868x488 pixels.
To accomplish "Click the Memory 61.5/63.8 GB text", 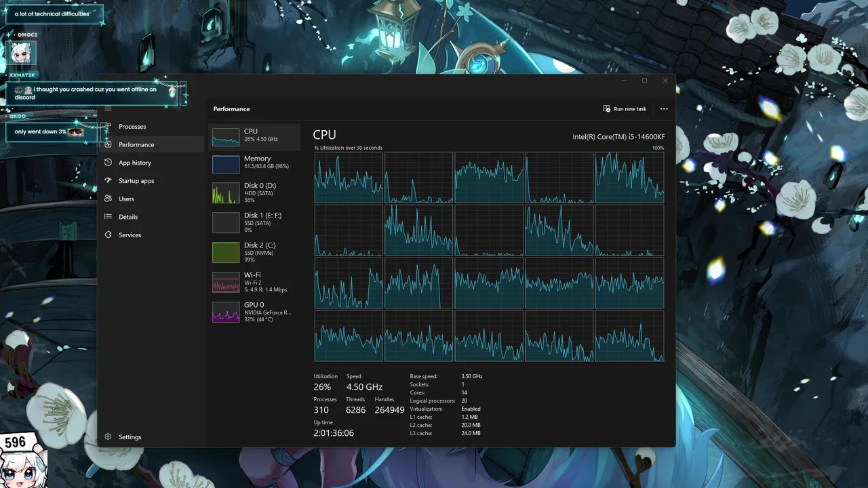I will tap(267, 166).
